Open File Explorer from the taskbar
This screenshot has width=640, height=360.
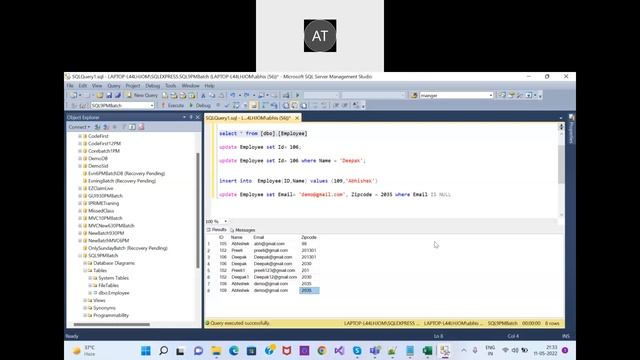pos(216,351)
